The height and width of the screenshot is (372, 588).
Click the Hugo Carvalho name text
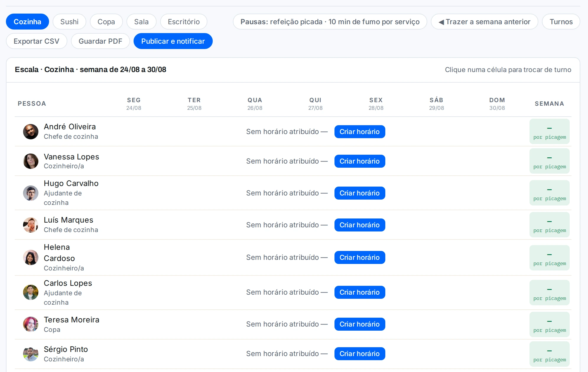[71, 183]
